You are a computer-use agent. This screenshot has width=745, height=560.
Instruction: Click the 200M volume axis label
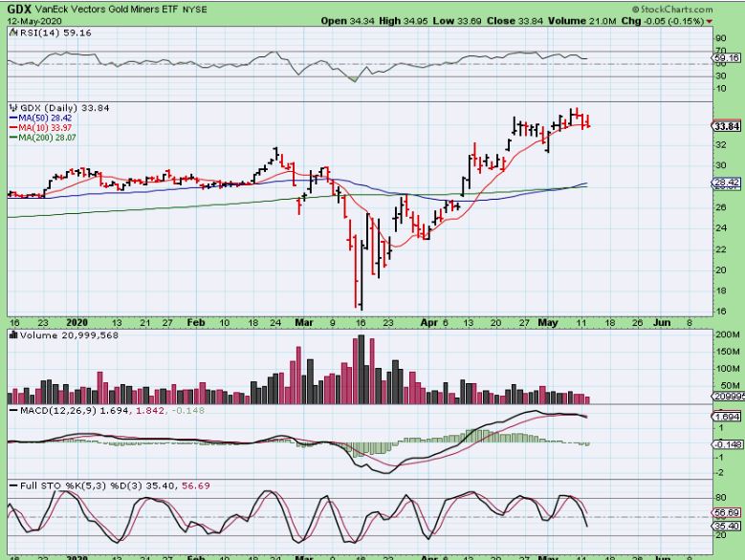click(728, 334)
